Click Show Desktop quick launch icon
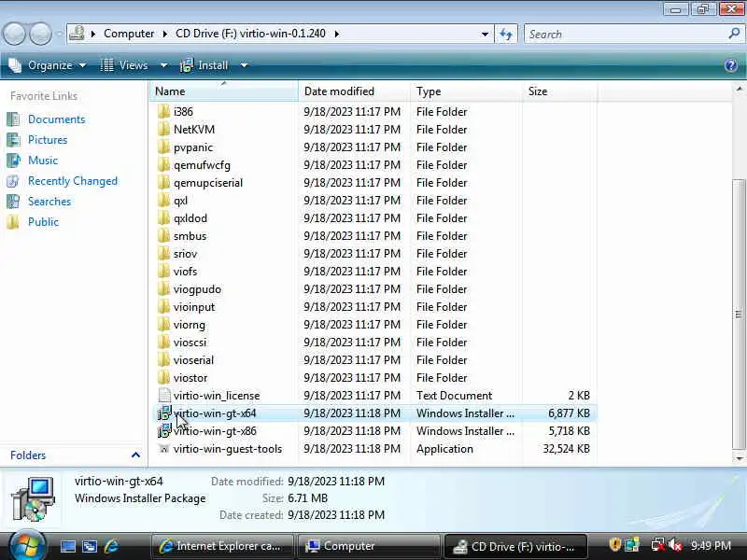 [67, 546]
